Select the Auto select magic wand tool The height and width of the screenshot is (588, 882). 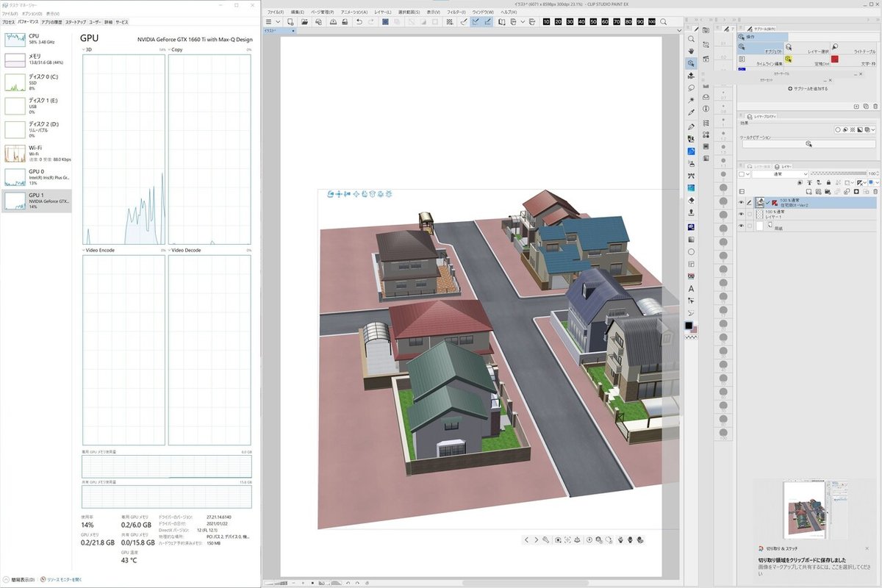point(691,101)
